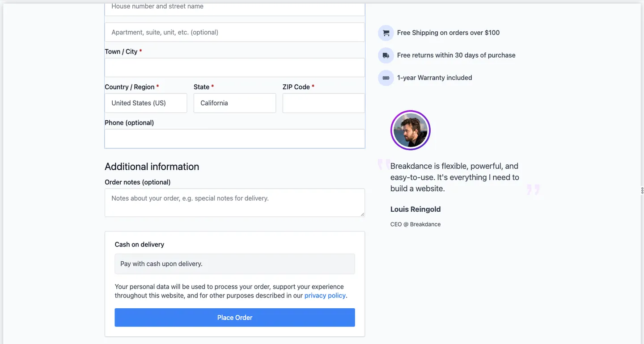Click the resize handle at right window edge
This screenshot has width=644, height=344.
pyautogui.click(x=642, y=190)
